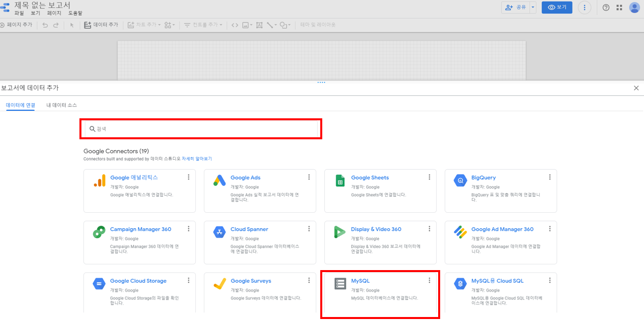Switch to the 내 데이터 소스 tab
This screenshot has height=330, width=644.
pos(61,105)
